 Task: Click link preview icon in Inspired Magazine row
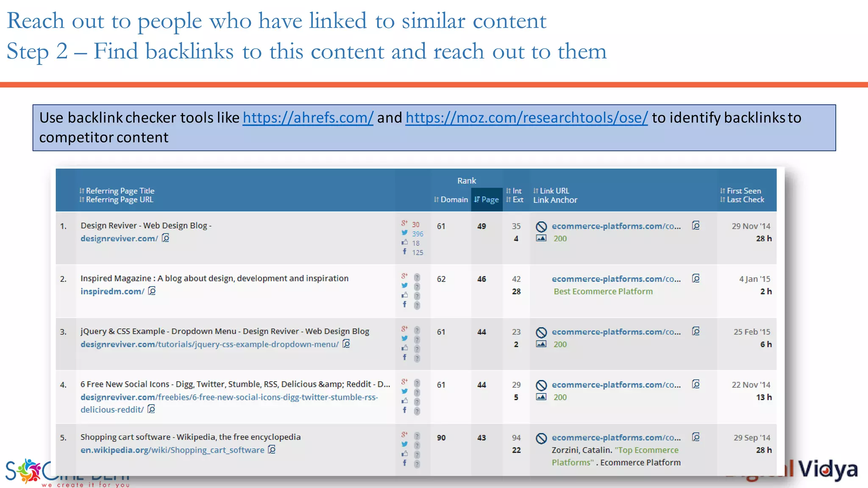[x=696, y=278]
